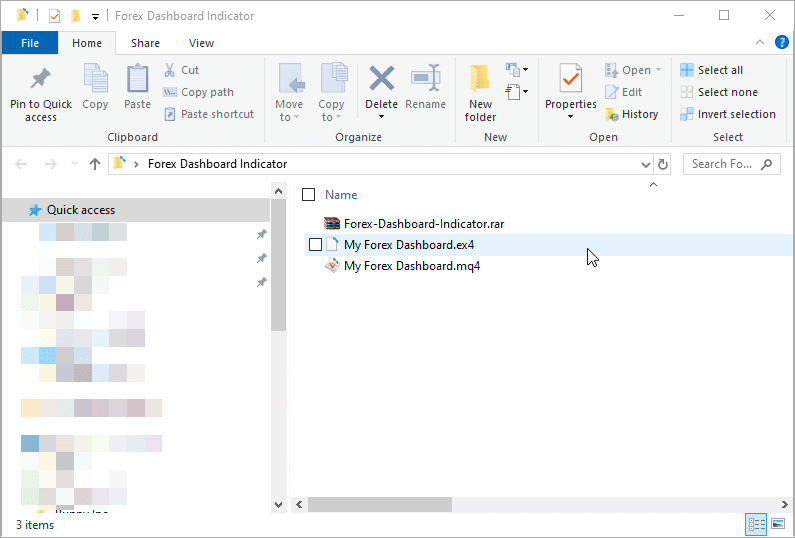Create a New folder
Screen dimensions: 795x538
(480, 93)
